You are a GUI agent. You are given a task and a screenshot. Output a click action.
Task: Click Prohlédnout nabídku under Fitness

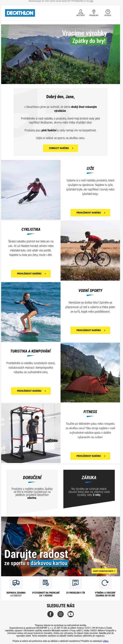point(90,456)
